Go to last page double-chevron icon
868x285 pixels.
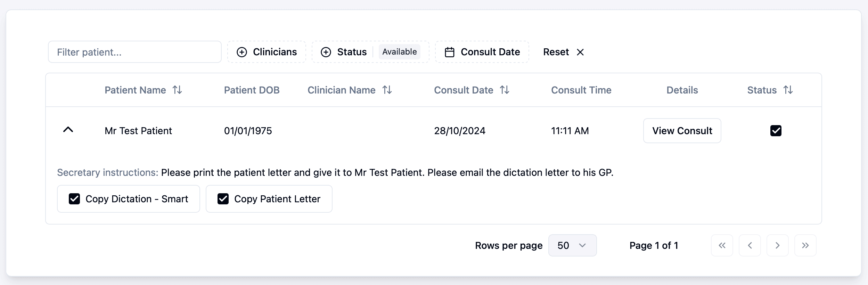[805, 245]
